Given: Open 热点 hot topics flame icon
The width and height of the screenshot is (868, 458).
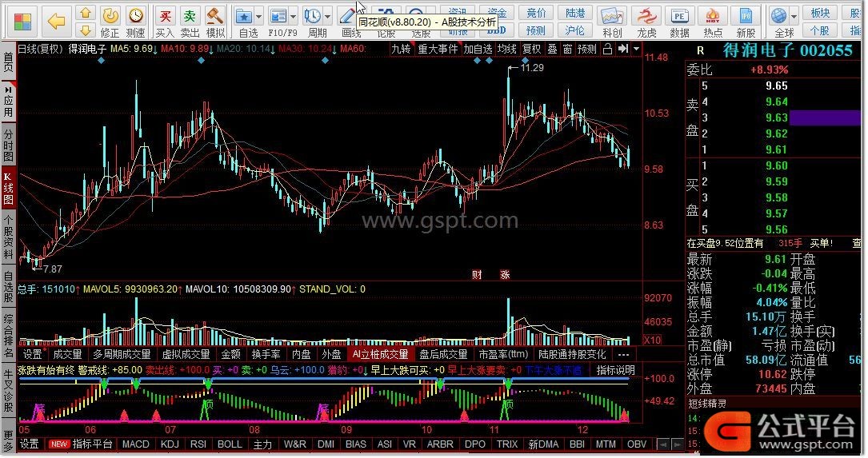Looking at the screenshot, I should (713, 22).
